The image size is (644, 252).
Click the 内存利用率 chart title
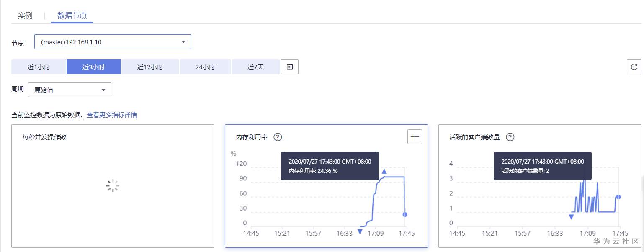pos(252,137)
